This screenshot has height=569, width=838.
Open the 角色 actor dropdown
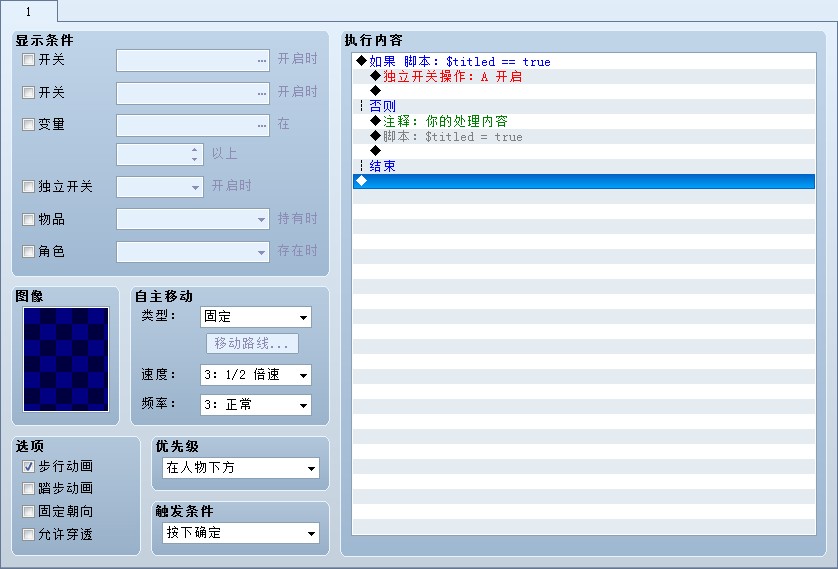coord(193,252)
